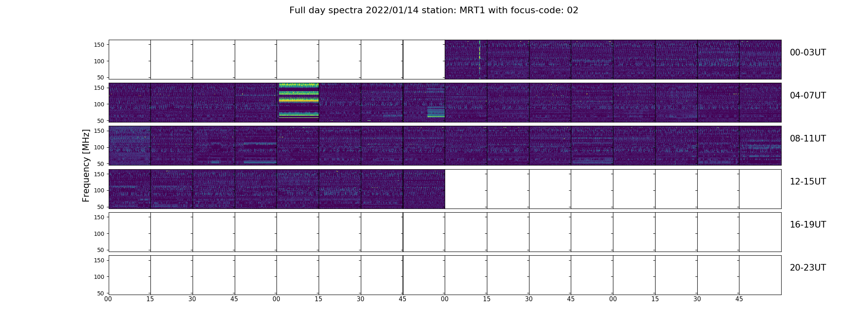
Task: Click the leftmost '00' x-axis tick label
Action: coord(108,299)
